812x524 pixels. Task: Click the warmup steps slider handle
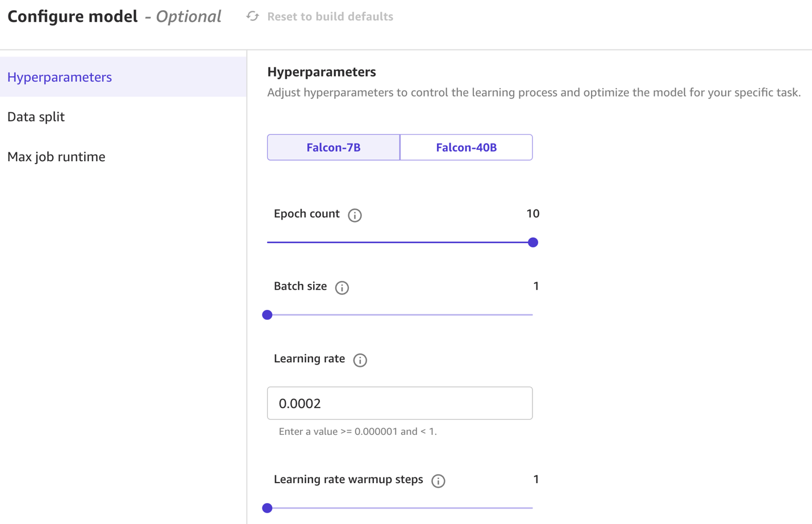[x=268, y=508]
